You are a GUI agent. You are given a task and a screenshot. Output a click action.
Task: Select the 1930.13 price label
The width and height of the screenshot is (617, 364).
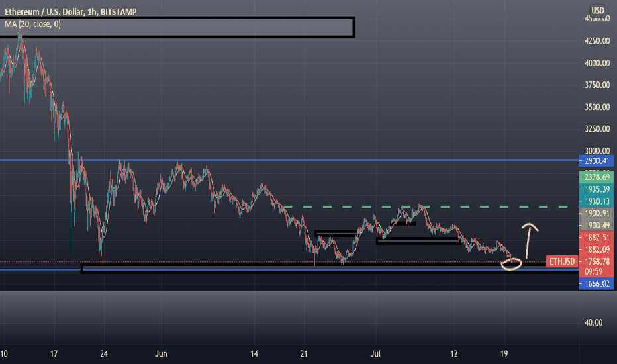point(596,201)
